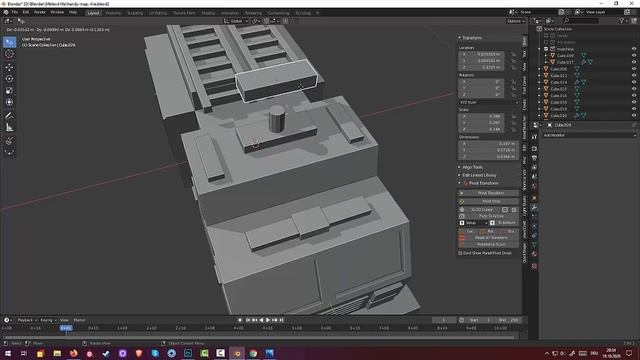Click the Pivot Drop button
The width and height of the screenshot is (640, 360).
pyautogui.click(x=489, y=201)
